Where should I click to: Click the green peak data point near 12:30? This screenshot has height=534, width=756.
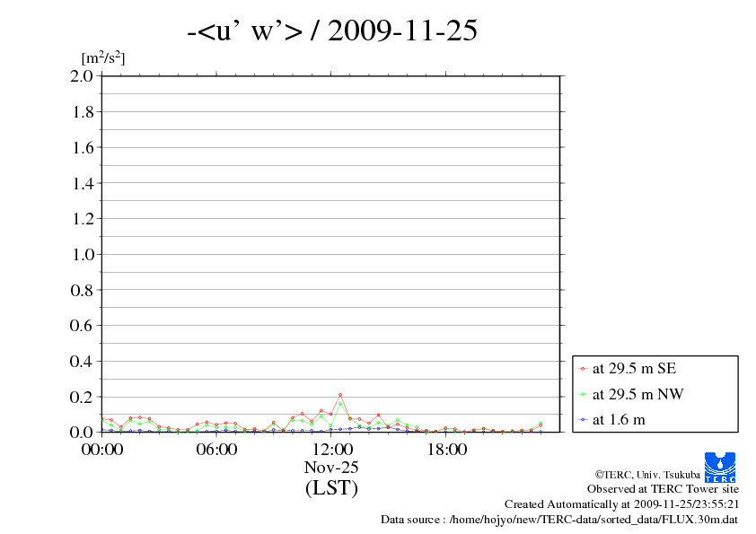(x=340, y=404)
